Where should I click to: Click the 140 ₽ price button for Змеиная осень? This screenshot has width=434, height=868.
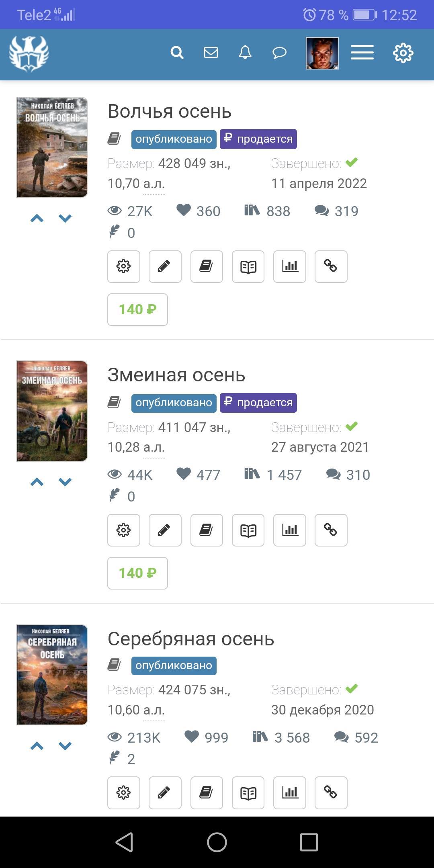coord(137,573)
